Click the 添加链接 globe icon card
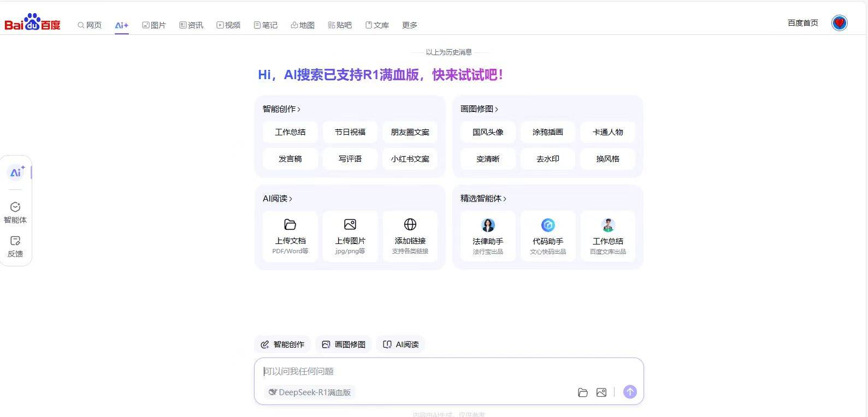 coord(410,236)
